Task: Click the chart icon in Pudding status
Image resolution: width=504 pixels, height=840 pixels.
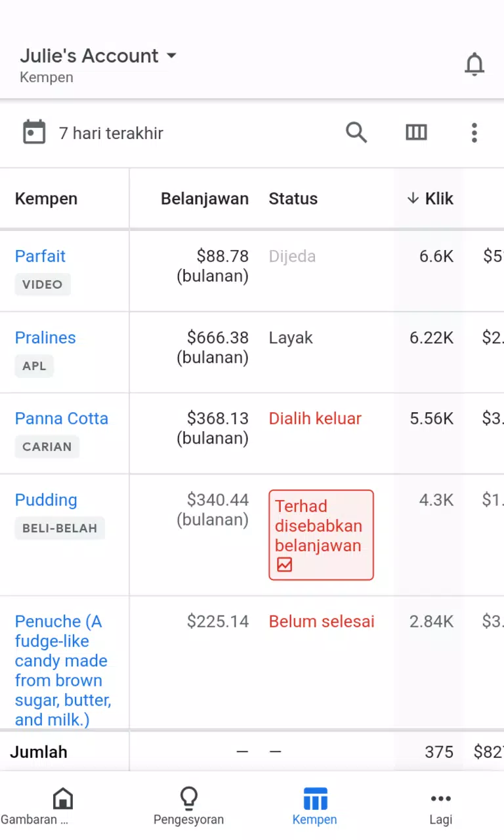Action: click(284, 564)
